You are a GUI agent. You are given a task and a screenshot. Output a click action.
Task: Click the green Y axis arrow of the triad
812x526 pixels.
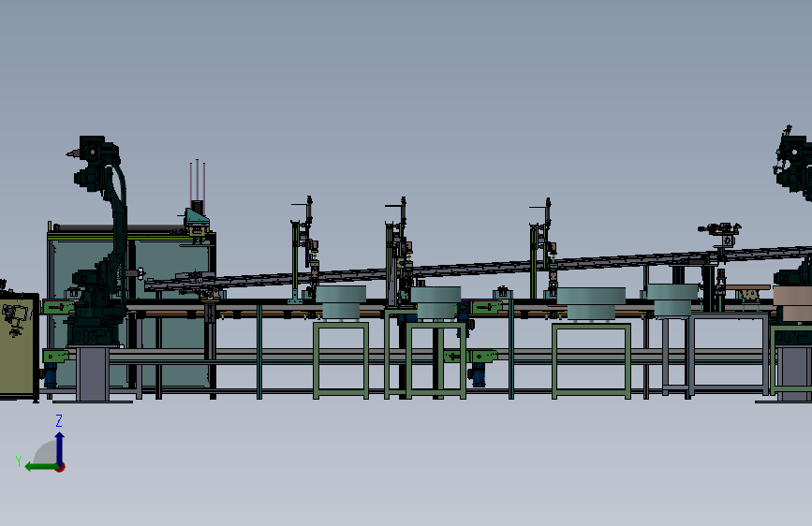pos(40,467)
